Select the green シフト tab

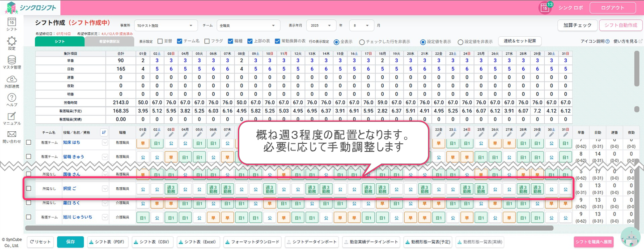tap(59, 41)
